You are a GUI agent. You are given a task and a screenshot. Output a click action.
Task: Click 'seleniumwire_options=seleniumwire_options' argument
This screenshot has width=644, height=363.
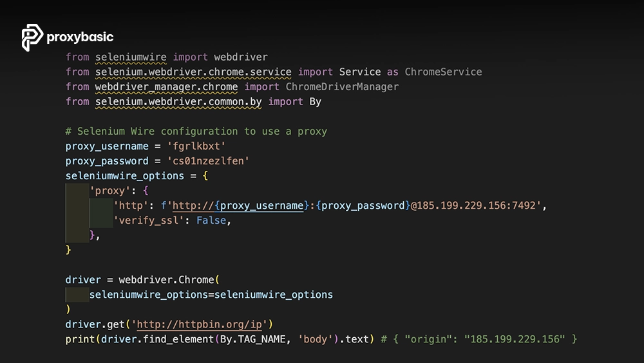tap(211, 295)
